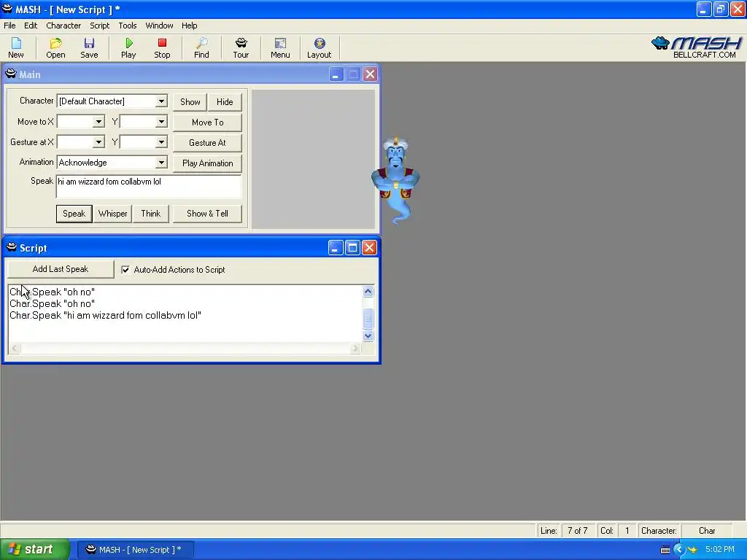Screen dimensions: 747x560
Task: Click the Move To button
Action: [207, 122]
